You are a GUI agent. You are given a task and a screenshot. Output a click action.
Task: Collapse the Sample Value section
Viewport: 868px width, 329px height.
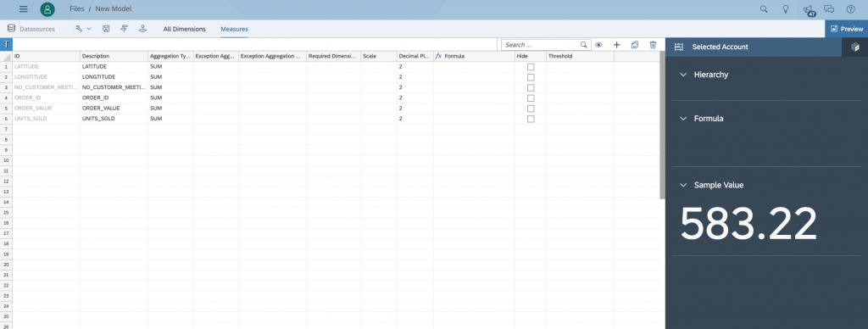click(x=683, y=185)
